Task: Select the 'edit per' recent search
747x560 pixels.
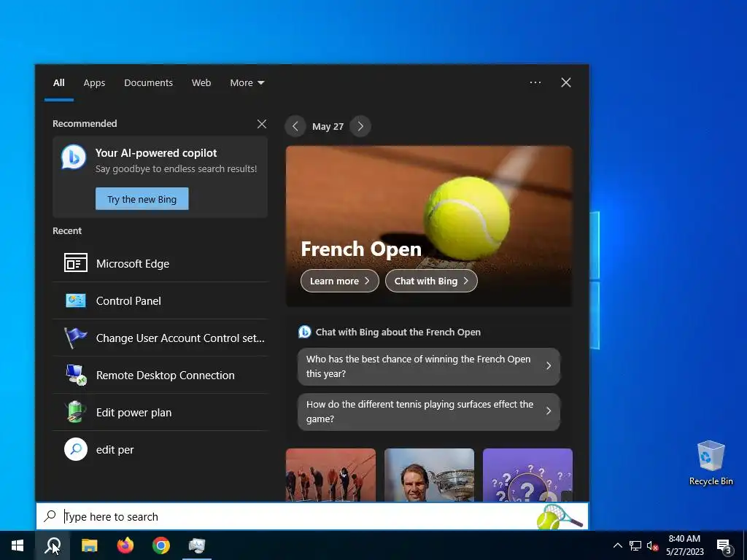Action: [x=160, y=449]
